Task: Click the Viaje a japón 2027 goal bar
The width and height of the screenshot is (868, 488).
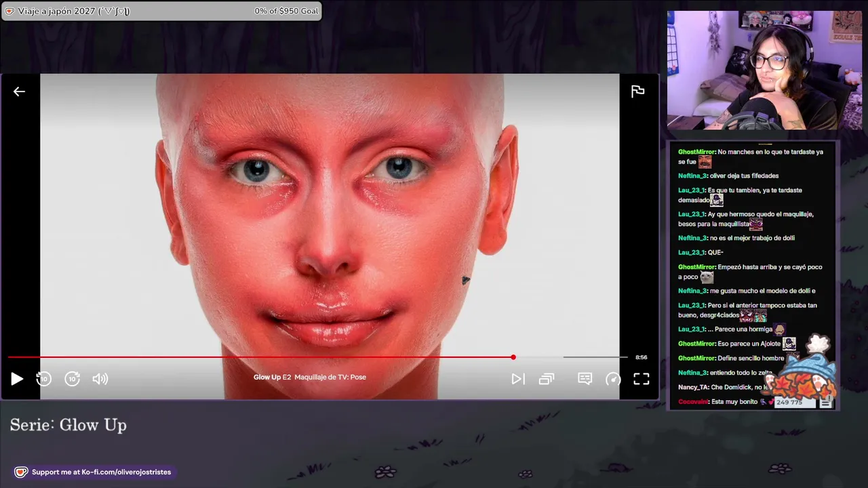Action: click(x=161, y=11)
